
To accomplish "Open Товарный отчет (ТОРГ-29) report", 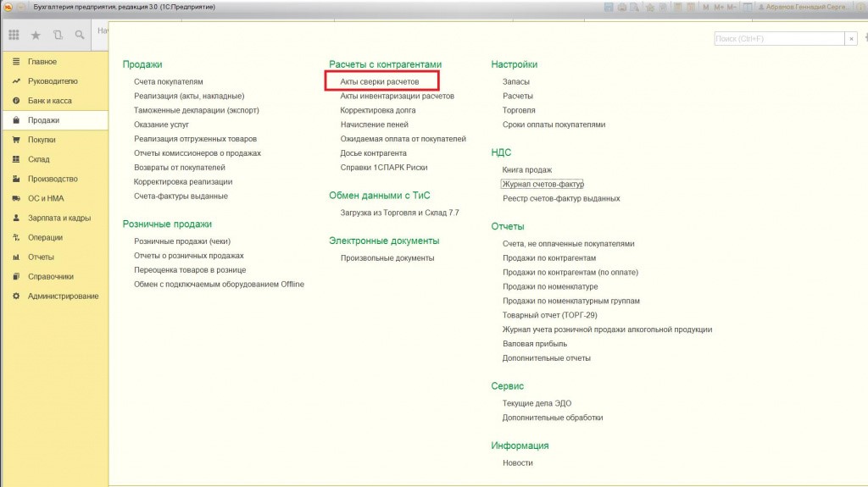I will pyautogui.click(x=549, y=315).
